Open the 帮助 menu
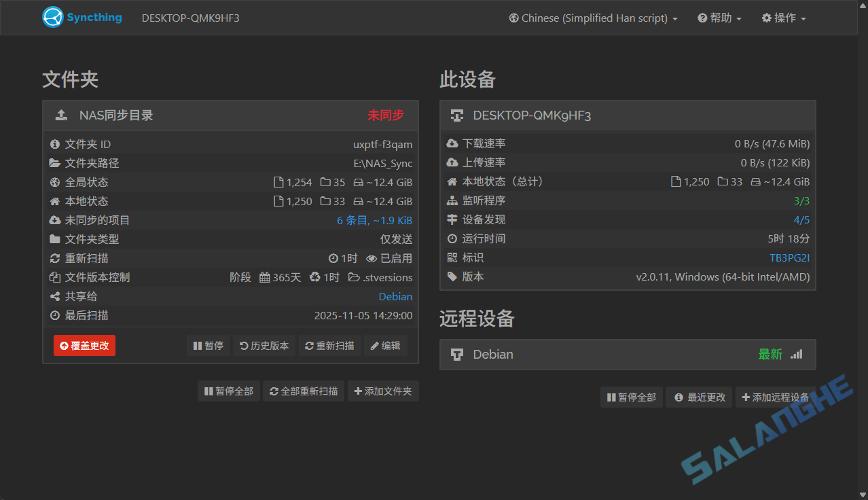 point(719,18)
